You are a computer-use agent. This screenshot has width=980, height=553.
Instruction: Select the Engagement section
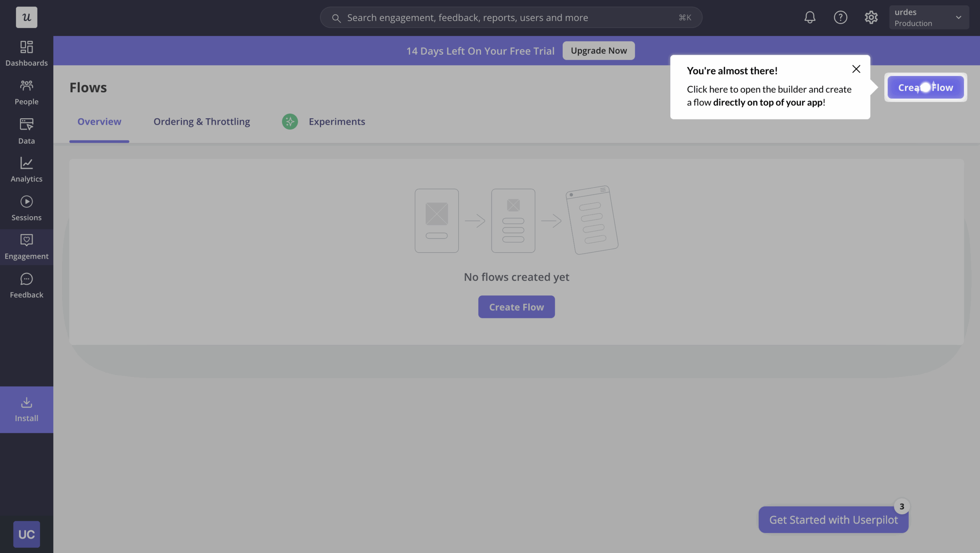pyautogui.click(x=26, y=247)
